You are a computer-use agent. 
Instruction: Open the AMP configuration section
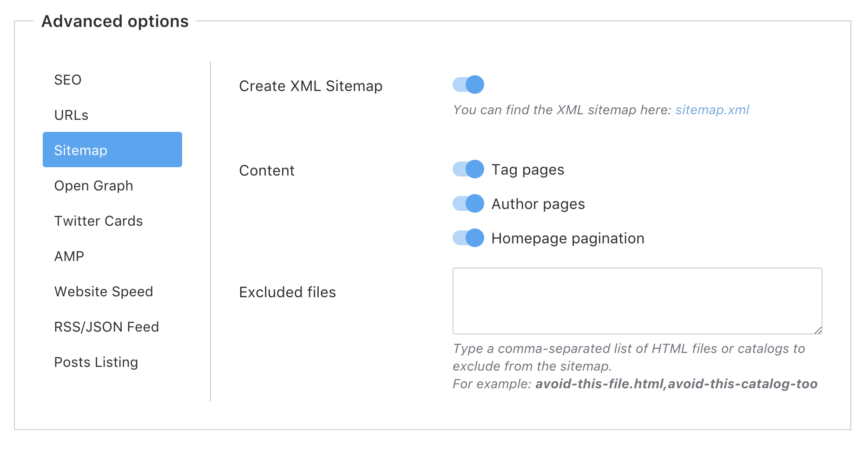click(x=69, y=256)
